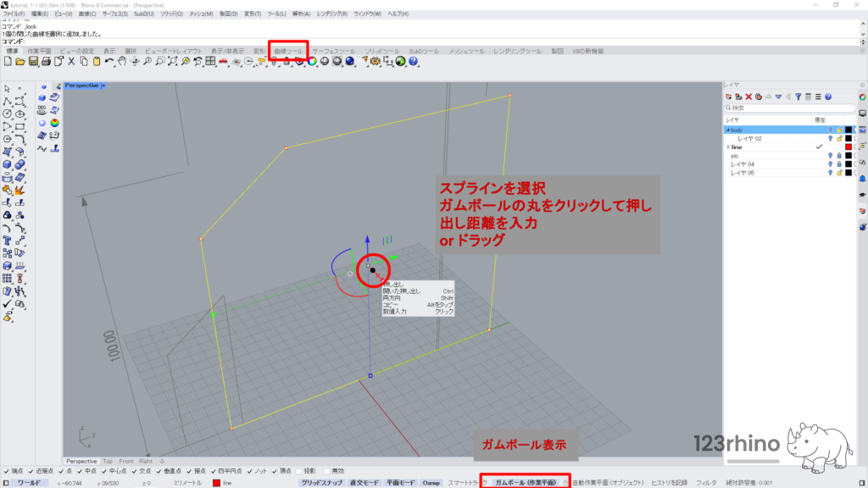Switch to the Top viewport tab
Image resolution: width=868 pixels, height=488 pixels.
click(x=108, y=462)
